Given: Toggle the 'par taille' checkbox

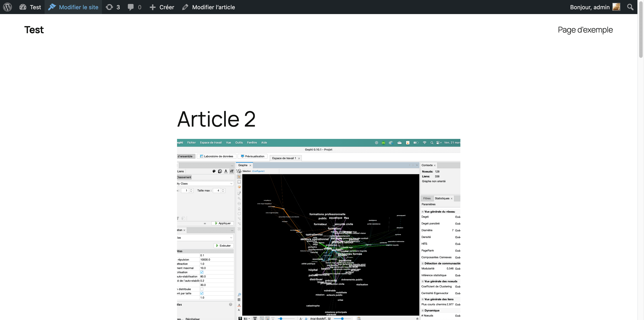Looking at the screenshot, I should [x=202, y=293].
